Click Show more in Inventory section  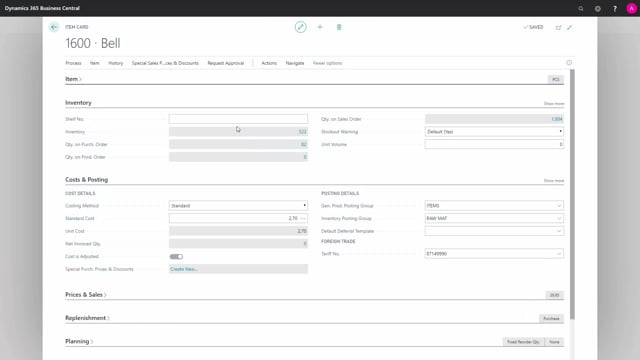pyautogui.click(x=553, y=104)
